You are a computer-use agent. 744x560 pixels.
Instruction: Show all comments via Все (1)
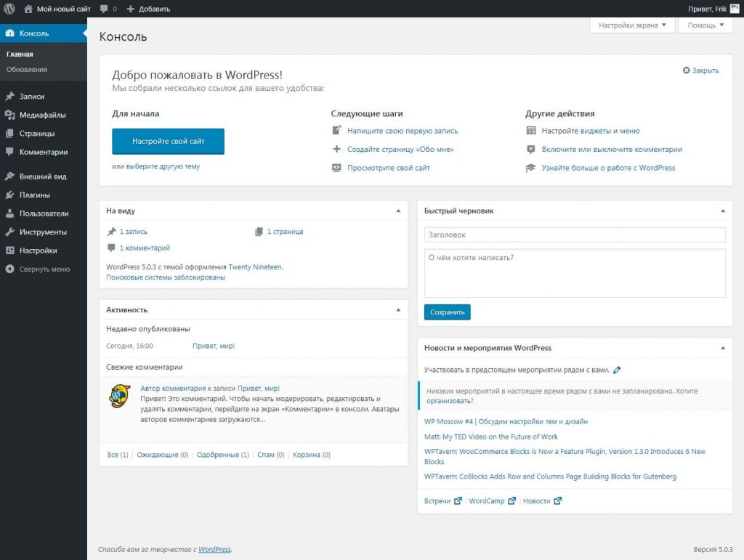click(x=117, y=455)
